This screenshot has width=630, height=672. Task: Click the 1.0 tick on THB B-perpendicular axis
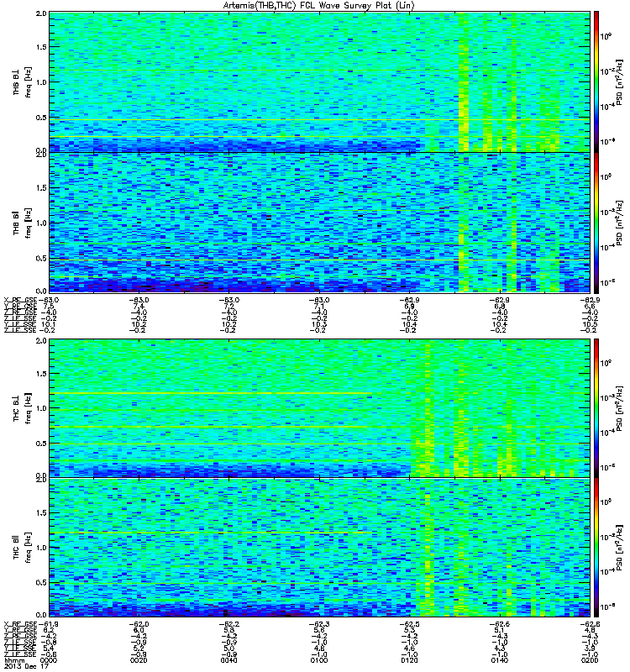coord(41,82)
